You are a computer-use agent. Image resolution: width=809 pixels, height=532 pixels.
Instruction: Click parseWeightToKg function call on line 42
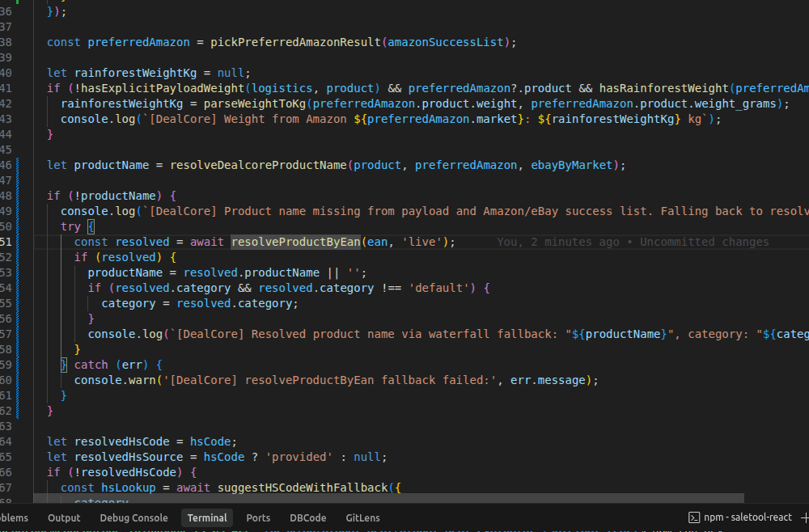pos(255,103)
